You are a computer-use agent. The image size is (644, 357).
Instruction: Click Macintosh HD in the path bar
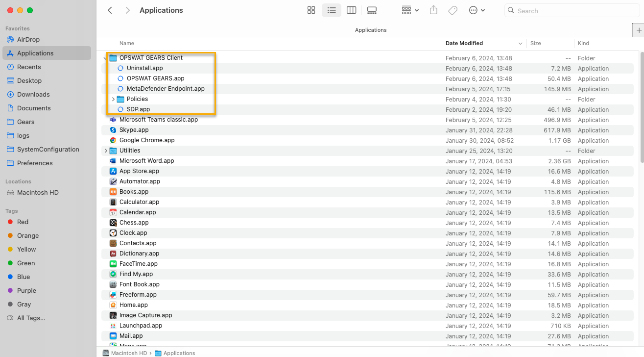click(125, 353)
